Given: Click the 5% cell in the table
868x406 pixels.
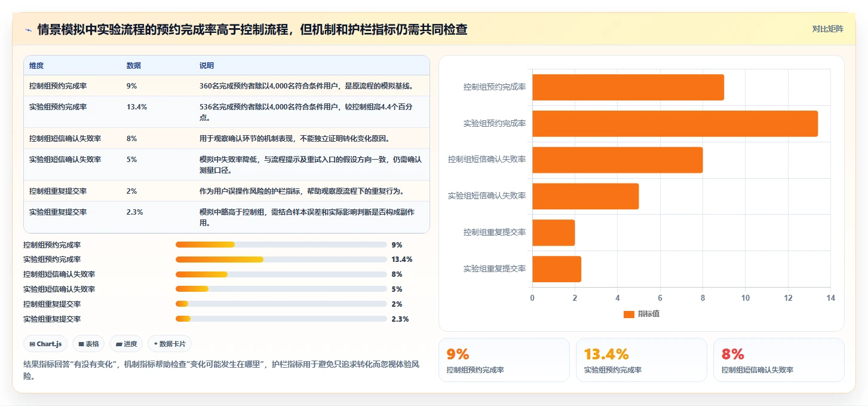Looking at the screenshot, I should [131, 160].
